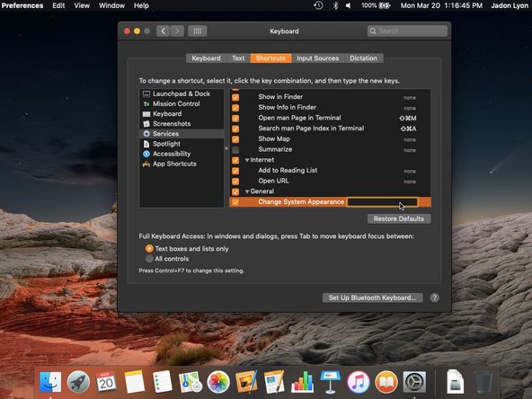Select Mission Control category
Screen dimensions: 532x399
tap(182, 104)
